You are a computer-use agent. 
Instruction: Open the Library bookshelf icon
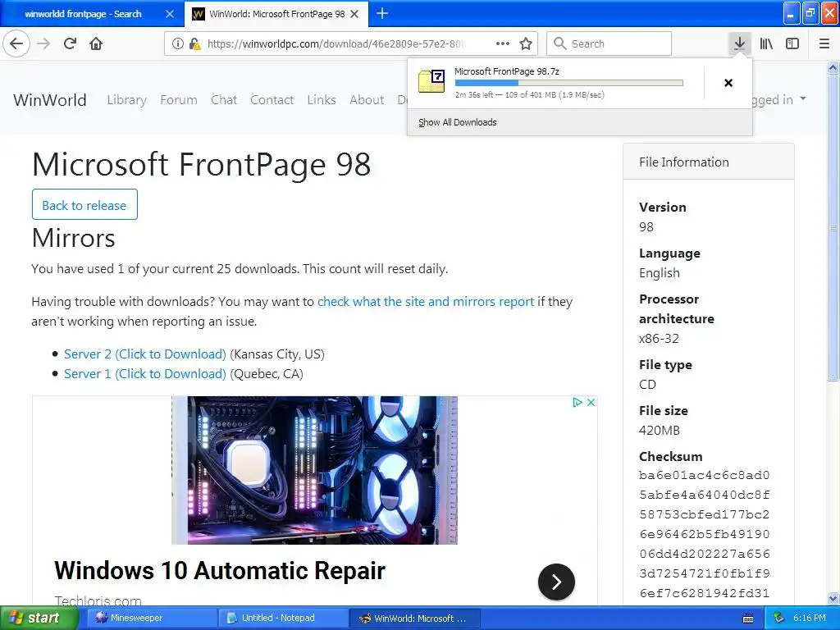(x=766, y=43)
